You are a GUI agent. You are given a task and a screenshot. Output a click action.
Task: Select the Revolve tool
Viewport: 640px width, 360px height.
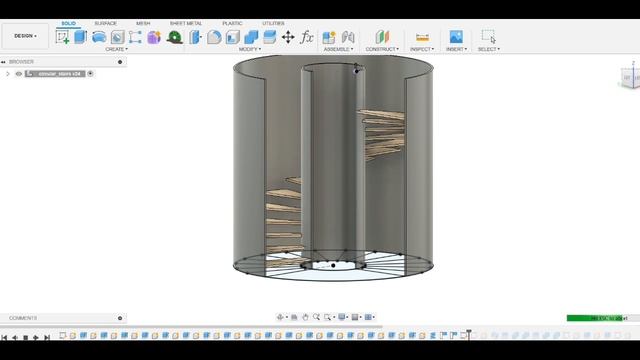tap(99, 37)
